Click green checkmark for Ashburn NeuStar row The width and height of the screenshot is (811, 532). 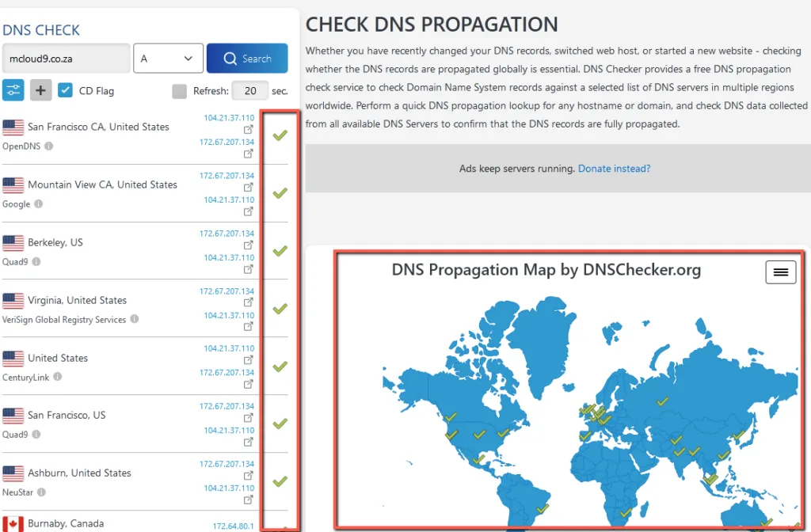(x=280, y=482)
